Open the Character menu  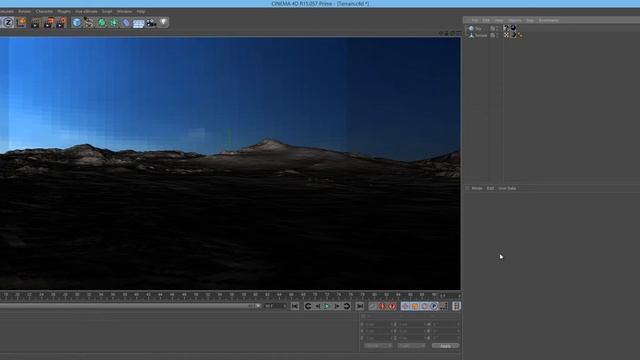click(44, 11)
